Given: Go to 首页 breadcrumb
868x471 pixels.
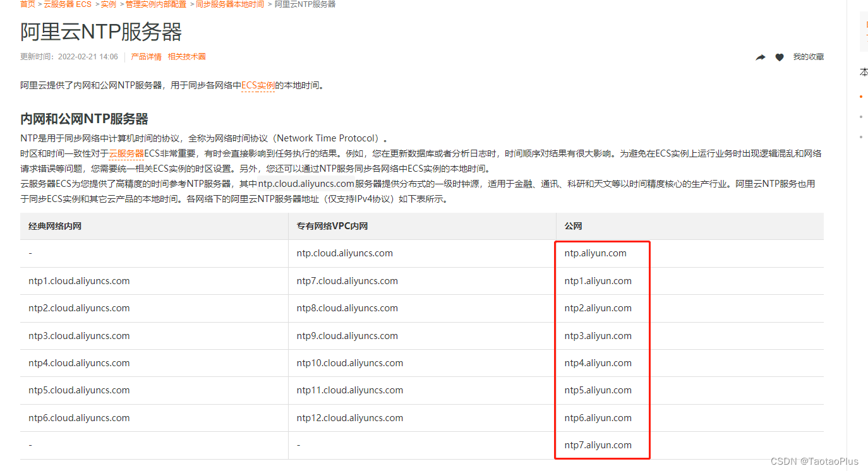Looking at the screenshot, I should (x=28, y=4).
